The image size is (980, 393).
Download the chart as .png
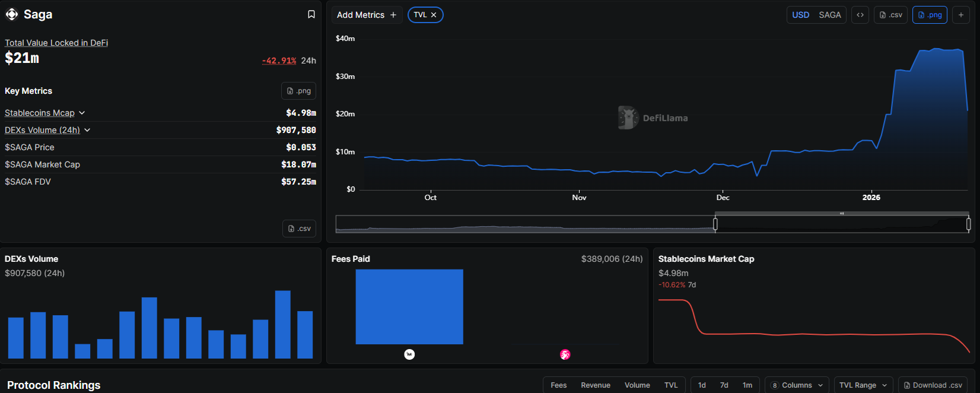(x=930, y=15)
